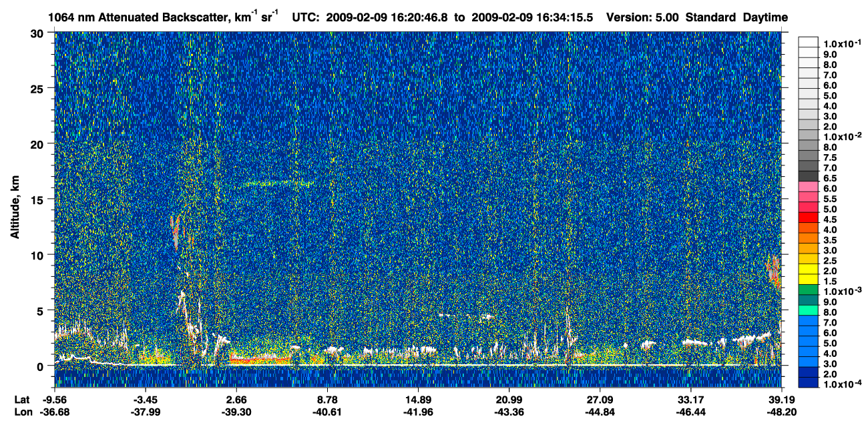The image size is (868, 445).
Task: Click the colorbar label "1.0x10-1" at the top
Action: [x=841, y=43]
